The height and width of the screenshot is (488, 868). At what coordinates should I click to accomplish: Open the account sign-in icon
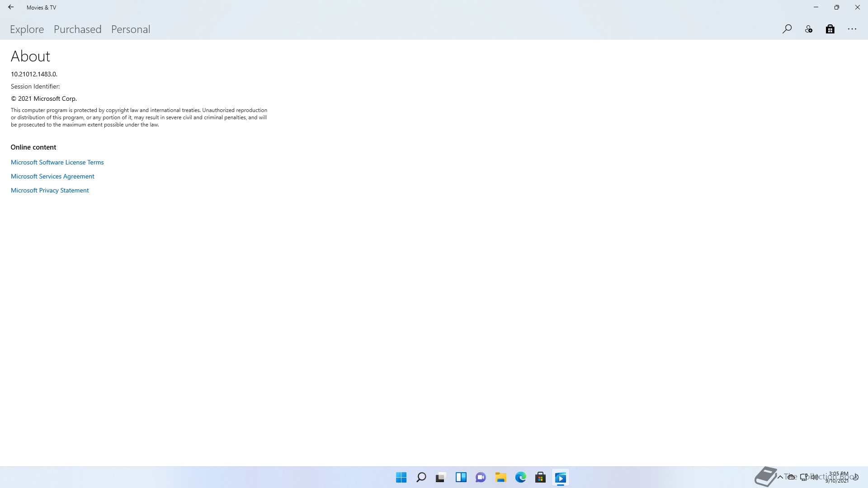click(809, 29)
